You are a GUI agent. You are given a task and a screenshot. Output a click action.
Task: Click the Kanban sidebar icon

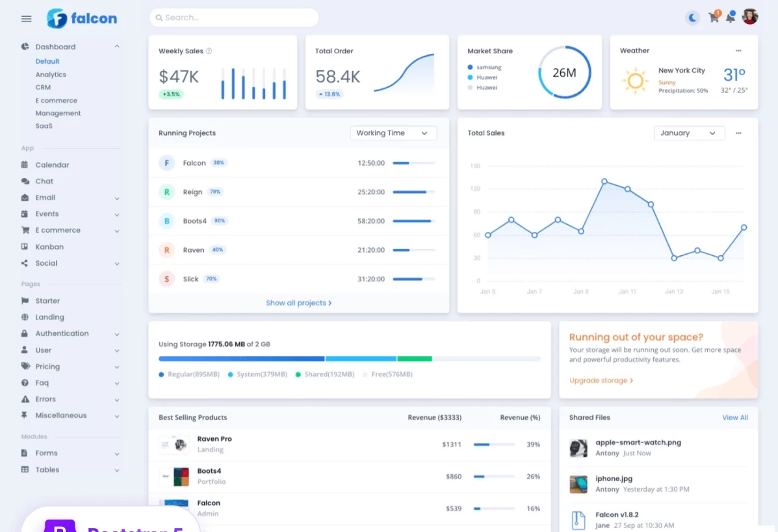(24, 246)
